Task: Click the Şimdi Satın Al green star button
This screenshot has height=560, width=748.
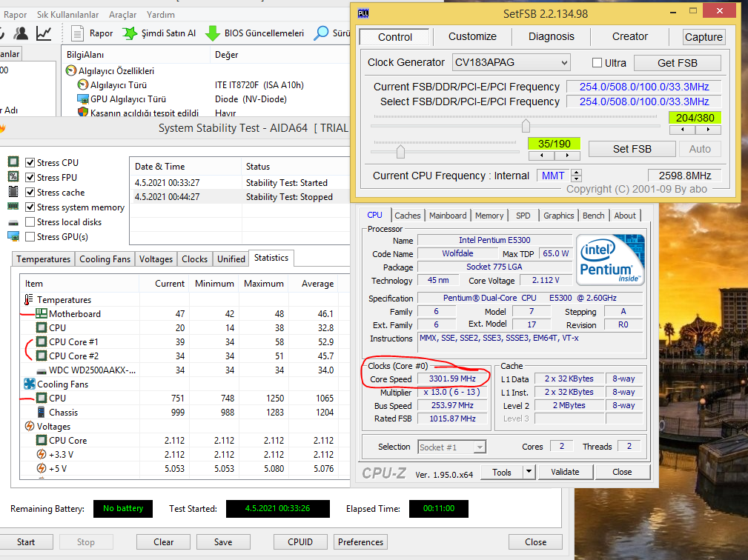Action: [159, 33]
